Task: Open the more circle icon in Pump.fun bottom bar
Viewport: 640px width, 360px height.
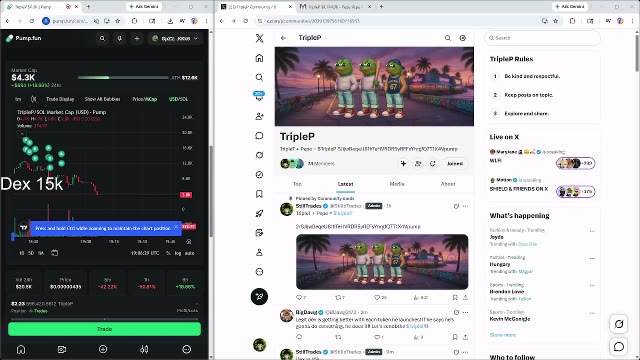Action: (187, 349)
